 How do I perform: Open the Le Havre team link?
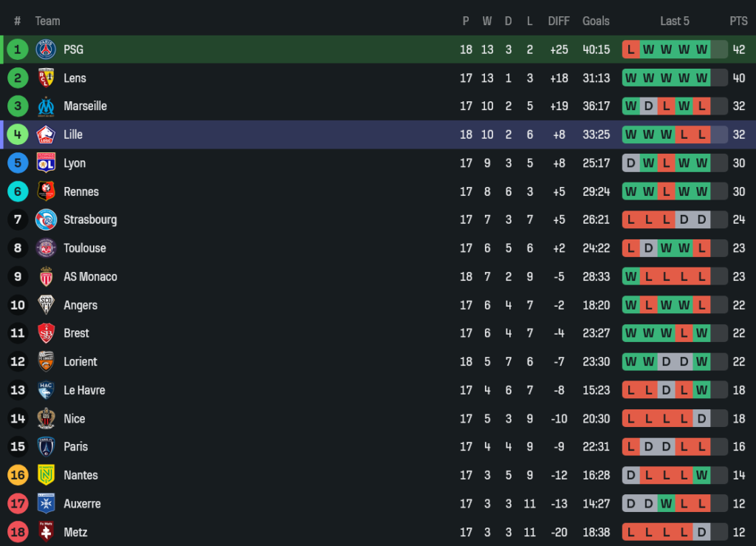pyautogui.click(x=84, y=390)
